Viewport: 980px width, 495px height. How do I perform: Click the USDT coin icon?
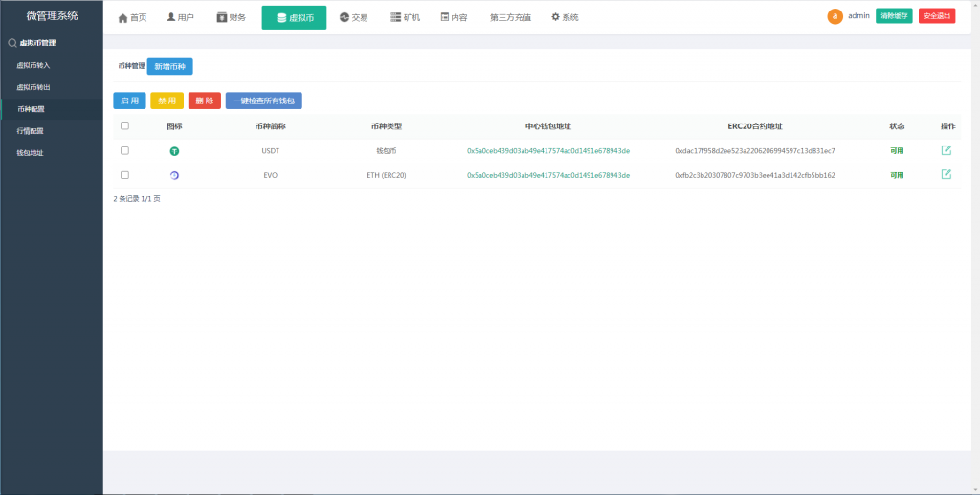(x=174, y=151)
